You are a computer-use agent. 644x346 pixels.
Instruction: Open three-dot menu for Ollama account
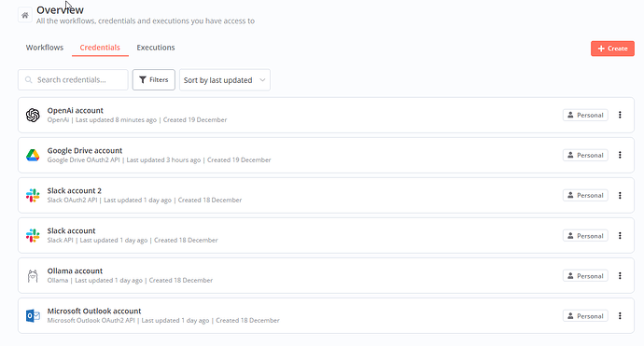[620, 276]
